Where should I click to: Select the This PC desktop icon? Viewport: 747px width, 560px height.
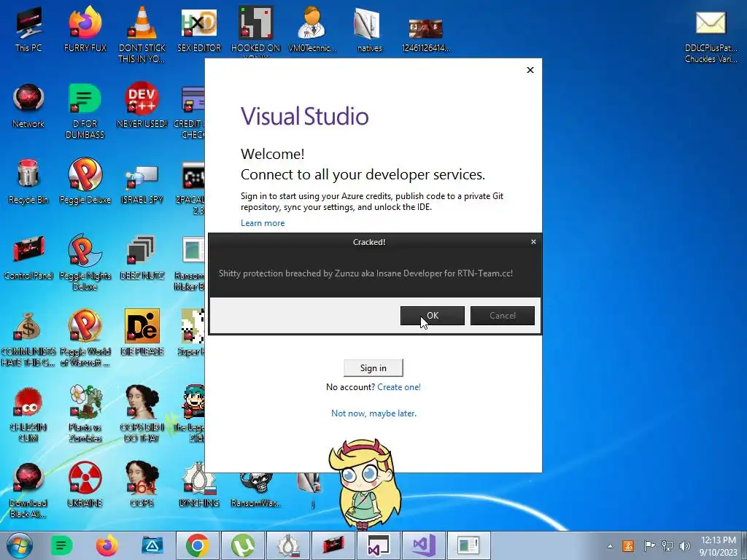pyautogui.click(x=28, y=29)
